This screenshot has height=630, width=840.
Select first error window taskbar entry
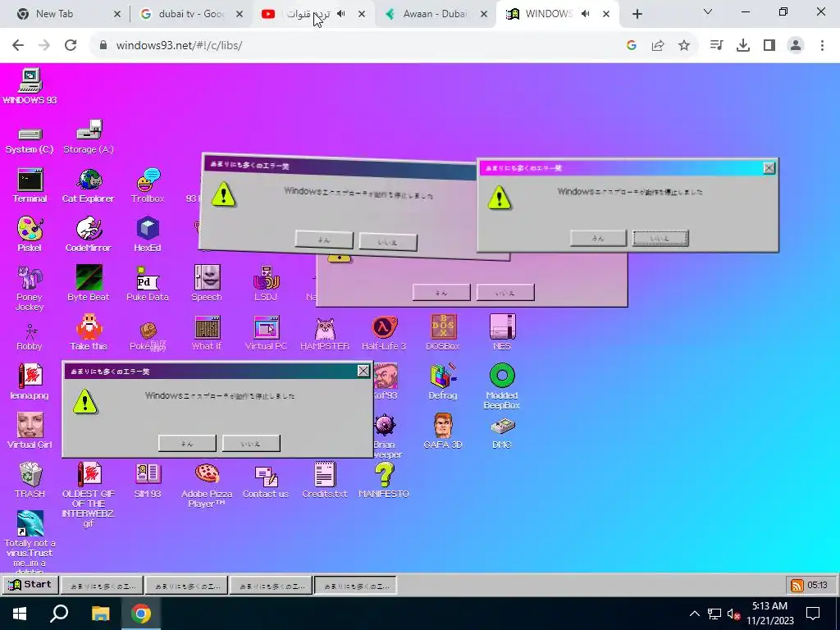pos(103,586)
